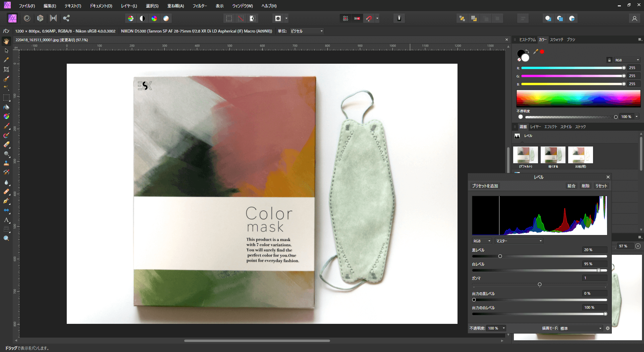Screen dimensions: 644x352
Task: Open the 標準 blend mode dropdown
Action: tap(581, 328)
